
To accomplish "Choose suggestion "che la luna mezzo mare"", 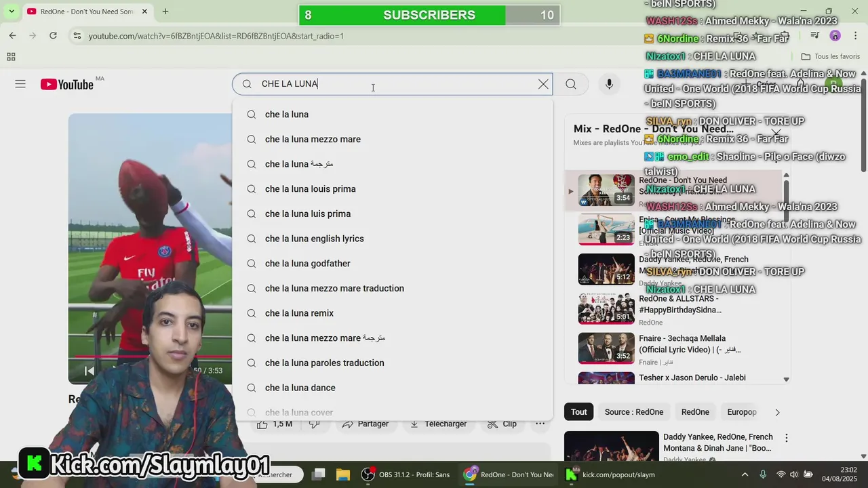I will point(393,139).
